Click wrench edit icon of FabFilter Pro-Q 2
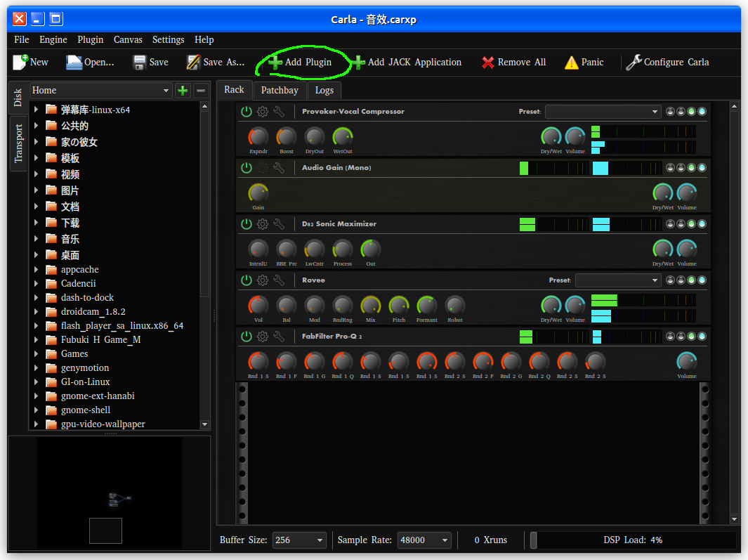Viewport: 748px width, 560px height. pos(279,337)
